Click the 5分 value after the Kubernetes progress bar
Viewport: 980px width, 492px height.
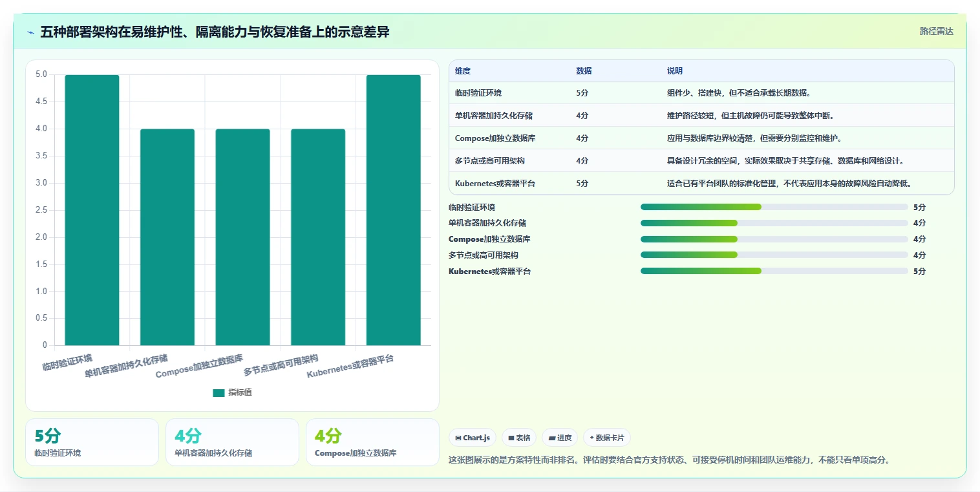[x=920, y=272]
